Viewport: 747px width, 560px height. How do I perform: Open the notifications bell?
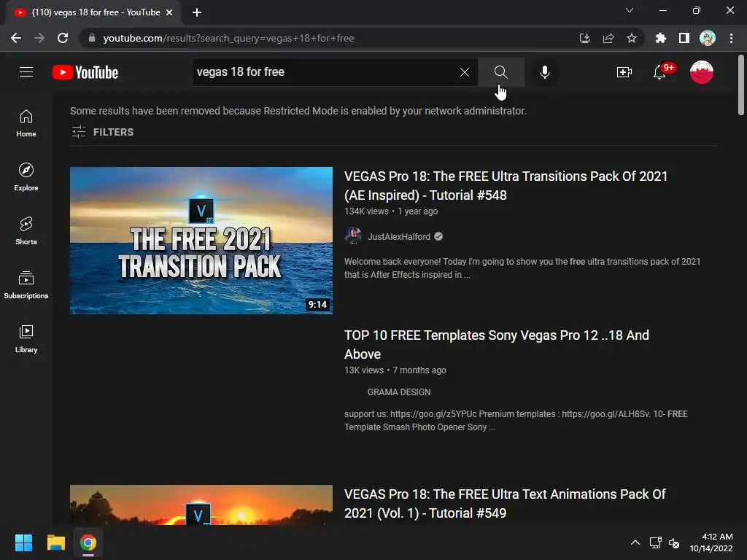tap(659, 72)
